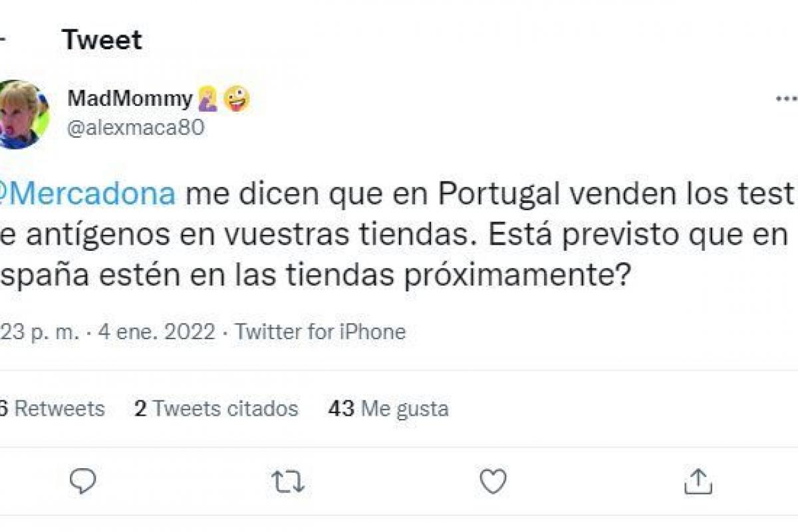Click the reply speech bubble icon
This screenshot has height=532, width=798.
83,481
